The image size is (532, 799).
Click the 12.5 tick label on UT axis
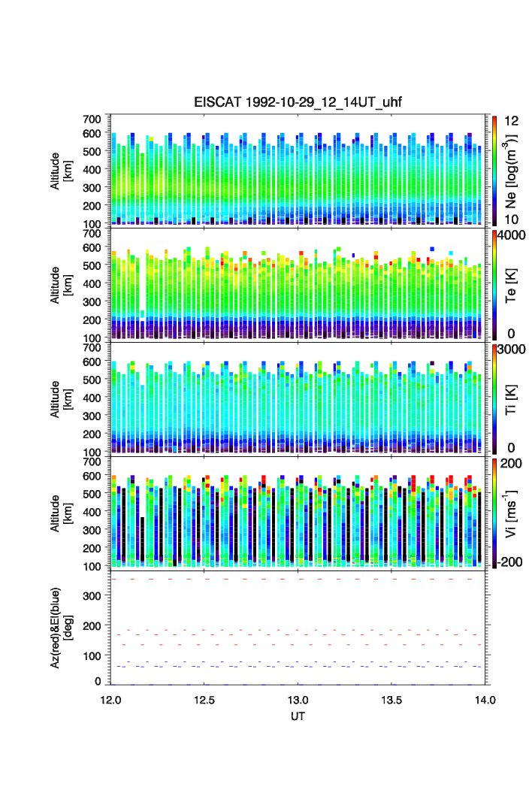[204, 700]
